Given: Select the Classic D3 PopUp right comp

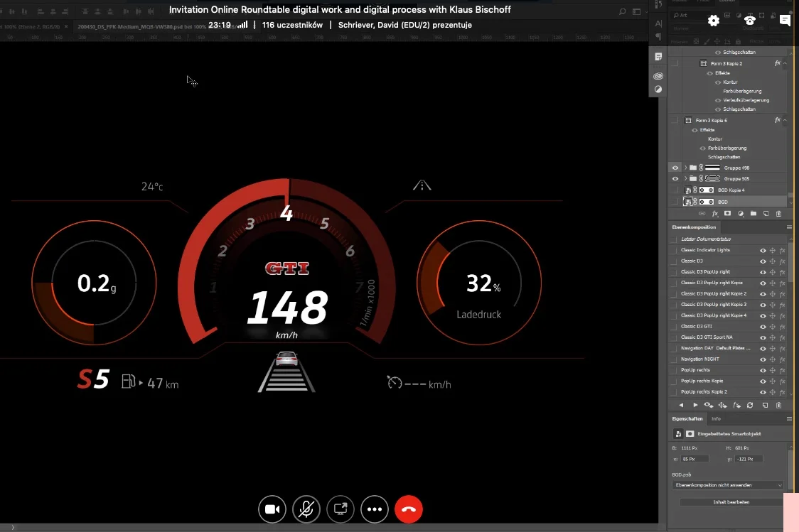Looking at the screenshot, I should click(x=706, y=272).
